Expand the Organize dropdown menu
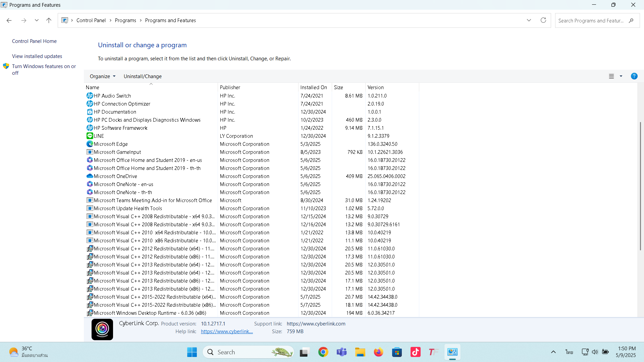This screenshot has height=362, width=644. click(103, 76)
